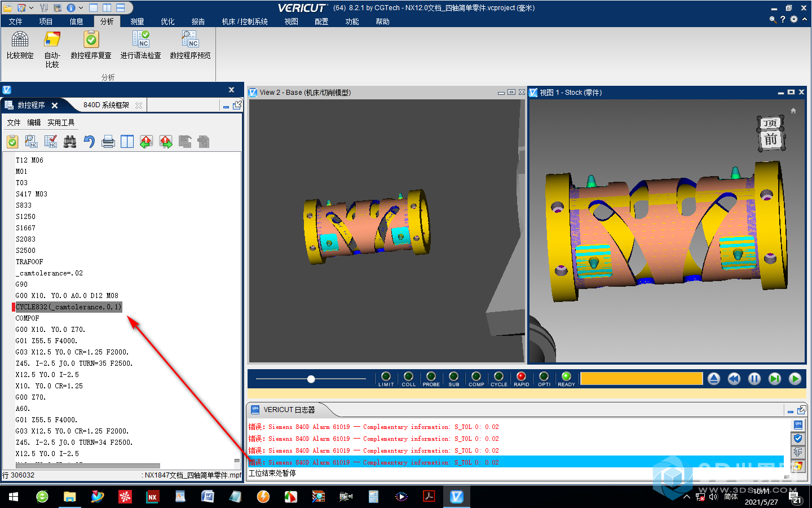This screenshot has height=508, width=812.
Task: Pause the simulation
Action: click(754, 379)
